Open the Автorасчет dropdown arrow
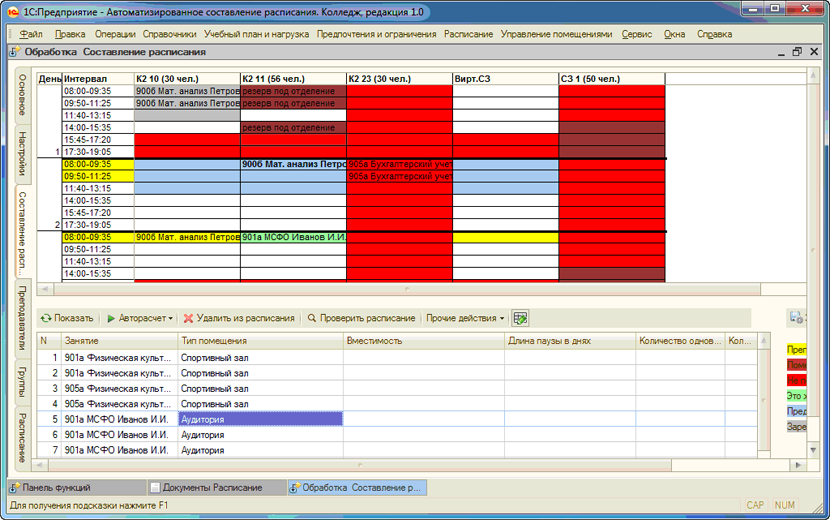This screenshot has width=830, height=520. (170, 319)
